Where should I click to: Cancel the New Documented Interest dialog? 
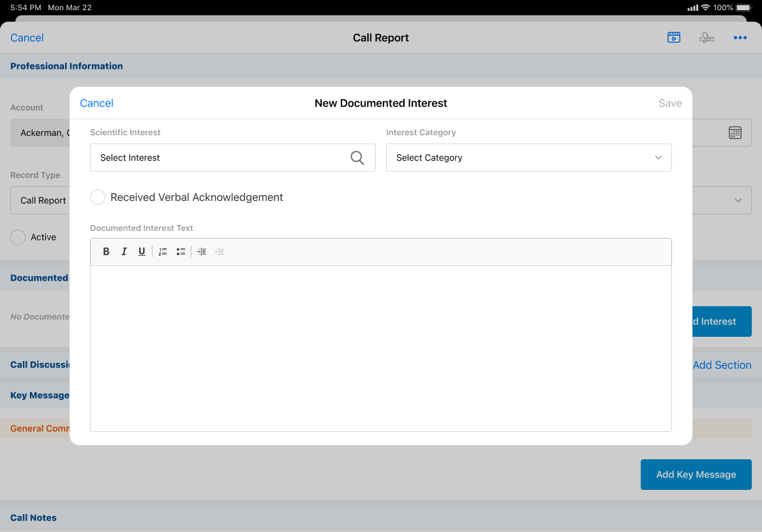[x=96, y=103]
